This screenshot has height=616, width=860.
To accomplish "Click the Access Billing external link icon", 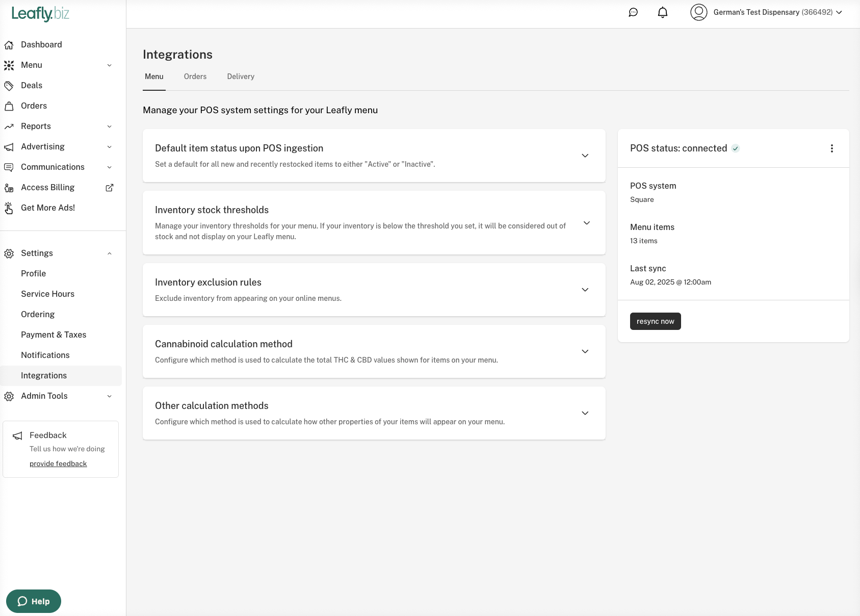I will [x=109, y=187].
